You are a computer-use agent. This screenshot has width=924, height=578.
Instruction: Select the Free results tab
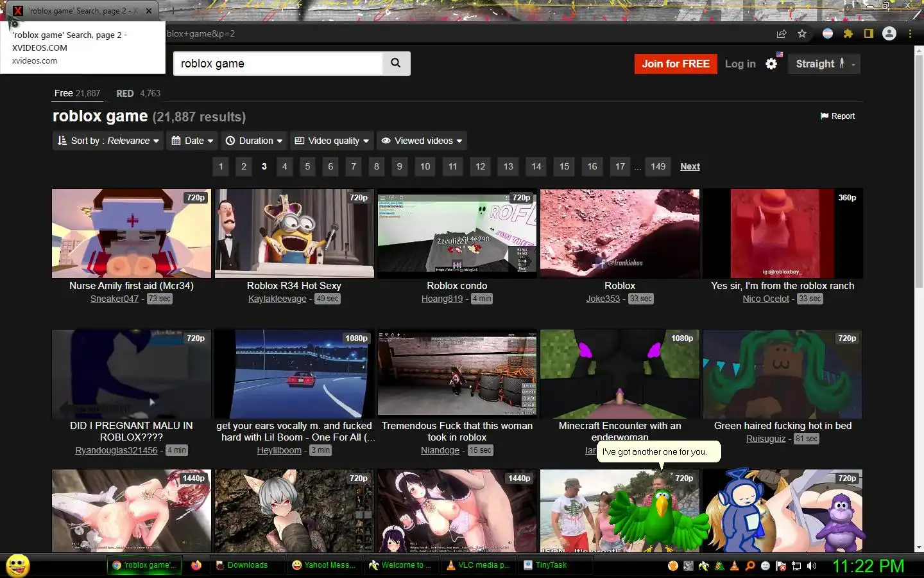pyautogui.click(x=77, y=93)
